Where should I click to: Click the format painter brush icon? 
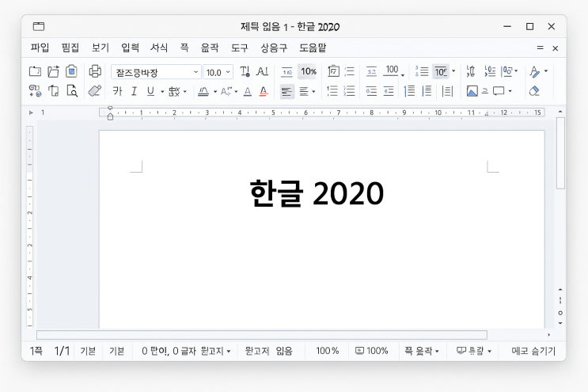(94, 91)
